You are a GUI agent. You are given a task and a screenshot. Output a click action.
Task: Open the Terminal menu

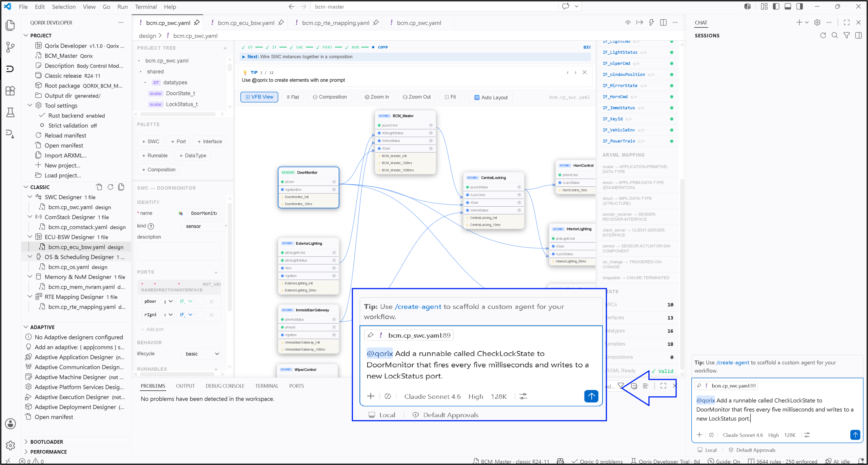(146, 7)
